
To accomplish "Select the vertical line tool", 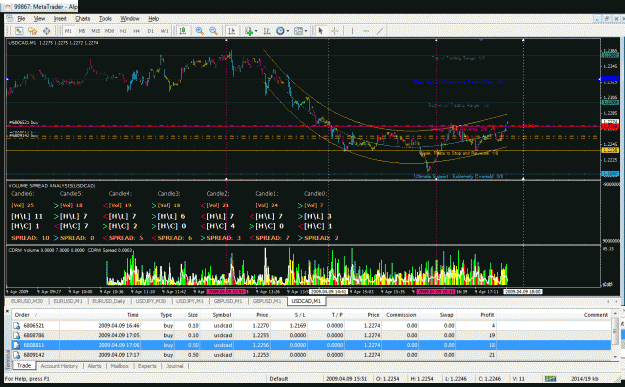I will coord(352,31).
